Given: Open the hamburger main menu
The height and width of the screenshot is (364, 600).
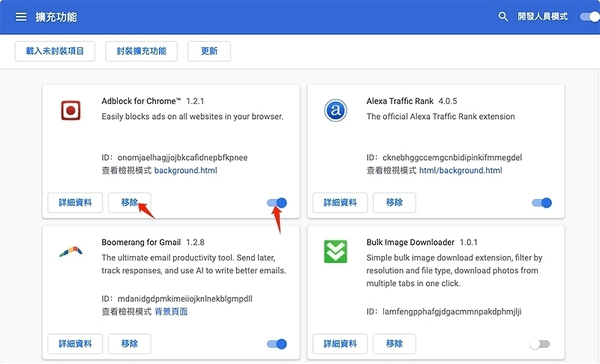Looking at the screenshot, I should coord(21,16).
